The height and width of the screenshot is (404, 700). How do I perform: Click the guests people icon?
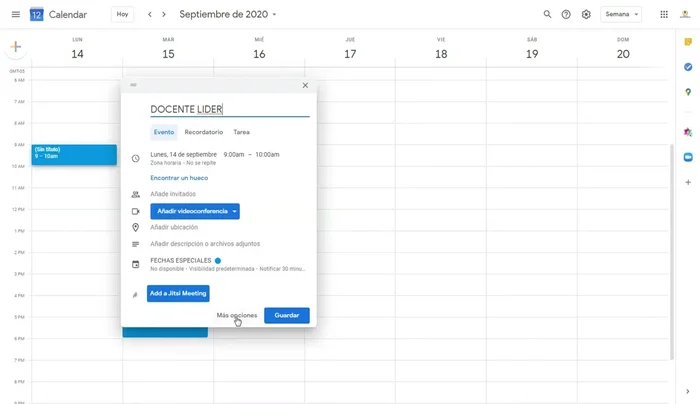136,194
